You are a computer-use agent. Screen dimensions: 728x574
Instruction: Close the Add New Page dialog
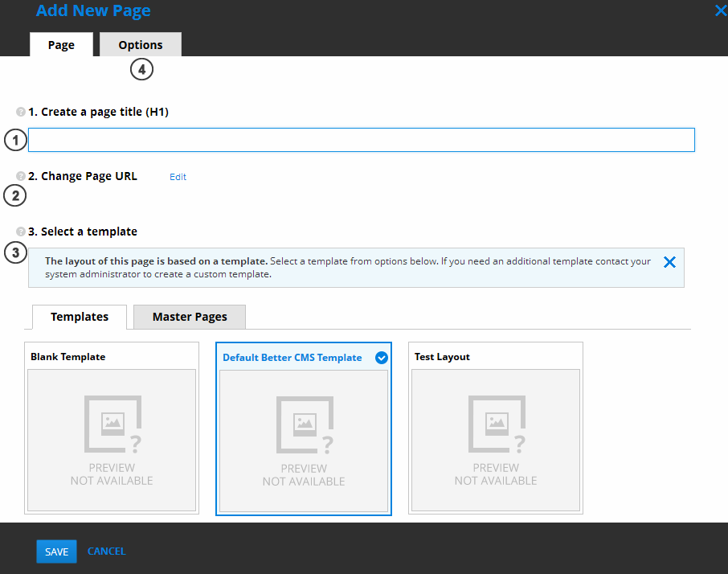click(719, 10)
